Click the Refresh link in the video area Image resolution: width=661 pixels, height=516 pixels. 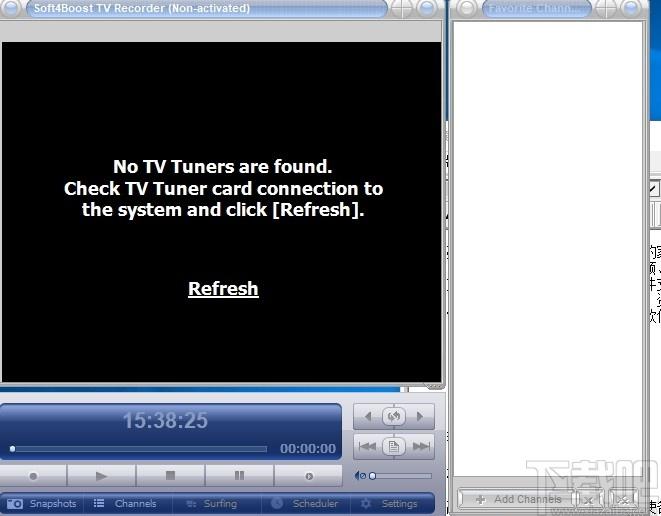pyautogui.click(x=223, y=289)
